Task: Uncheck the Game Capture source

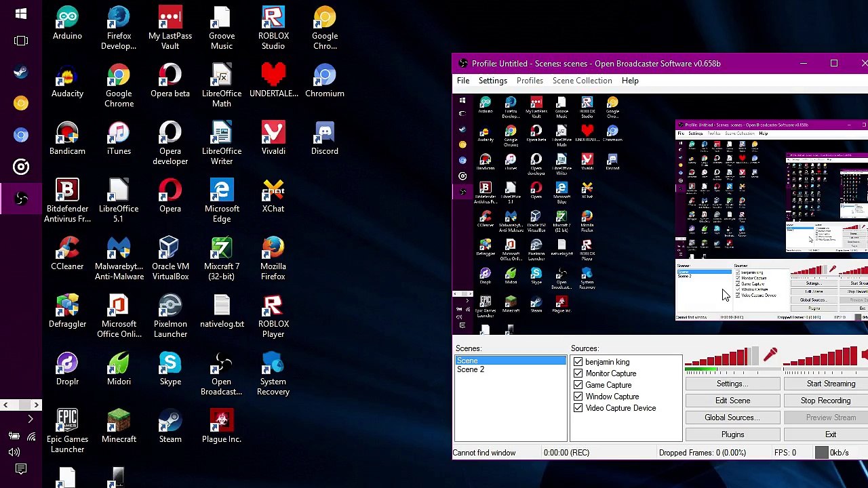Action: click(578, 385)
